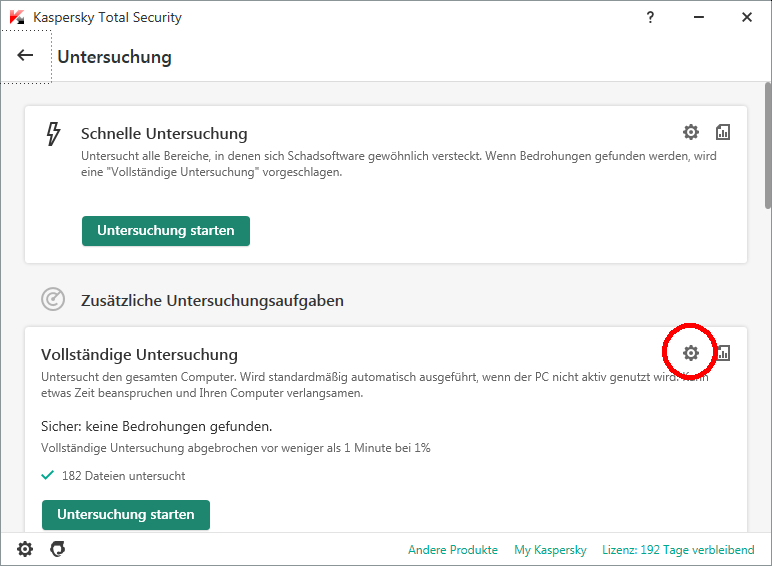Viewport: 772px width, 566px height.
Task: Open settings for Schnelle Untersuchung
Action: [691, 132]
